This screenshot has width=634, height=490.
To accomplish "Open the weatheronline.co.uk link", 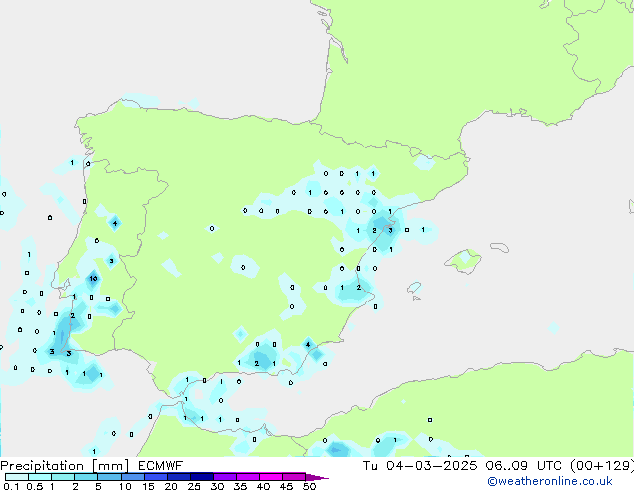I will point(549,481).
